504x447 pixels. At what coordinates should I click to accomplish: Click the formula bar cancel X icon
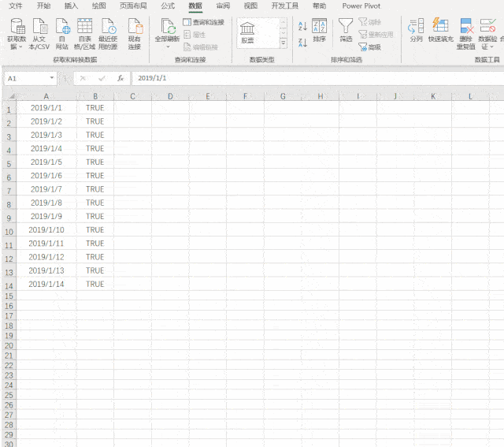pos(83,78)
